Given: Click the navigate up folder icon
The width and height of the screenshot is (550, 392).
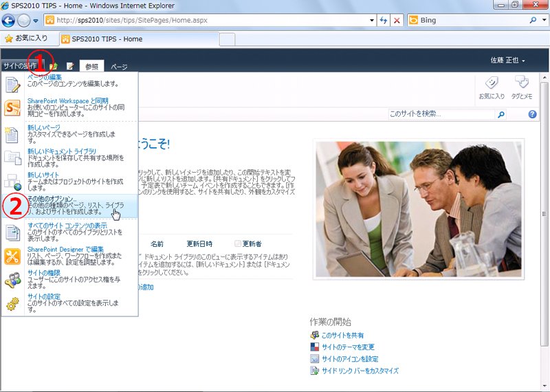Looking at the screenshot, I should coord(54,66).
